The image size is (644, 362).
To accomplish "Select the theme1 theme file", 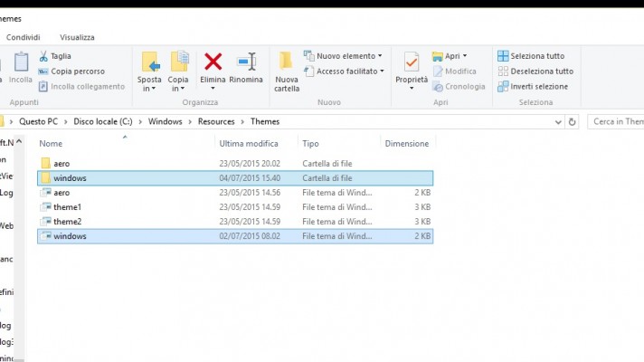I will click(67, 207).
